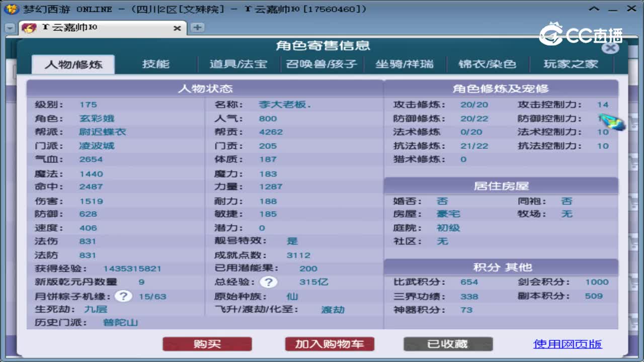Click the 角色 value 玄彩娥
The height and width of the screenshot is (362, 644).
97,118
